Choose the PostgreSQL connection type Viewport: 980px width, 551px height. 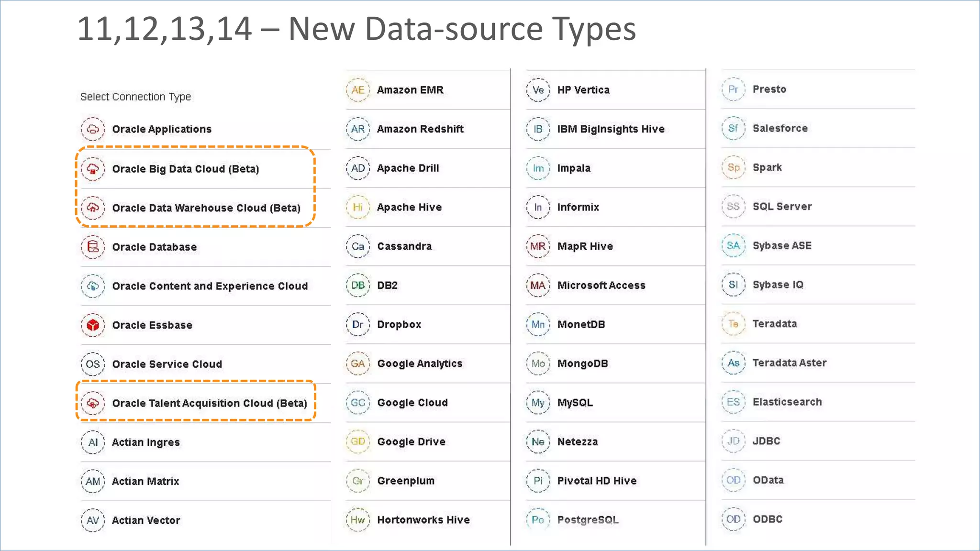[x=588, y=520]
